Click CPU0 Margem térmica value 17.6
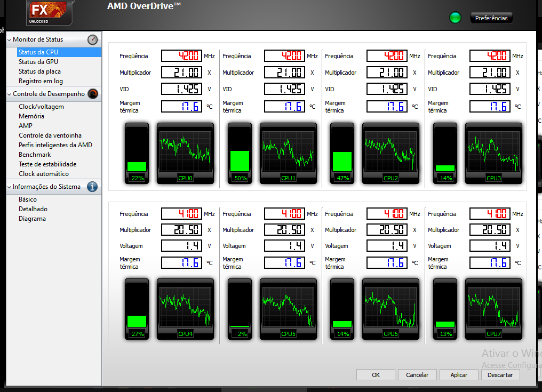This screenshot has height=392, width=542. 181,107
